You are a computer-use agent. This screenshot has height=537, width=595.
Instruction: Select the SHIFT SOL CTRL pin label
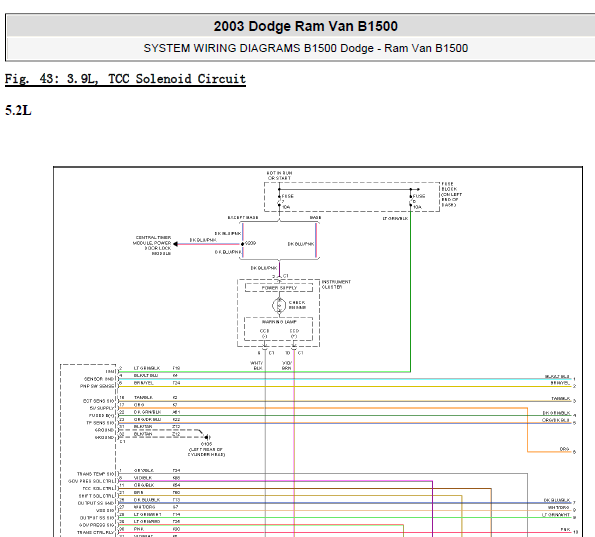click(96, 496)
